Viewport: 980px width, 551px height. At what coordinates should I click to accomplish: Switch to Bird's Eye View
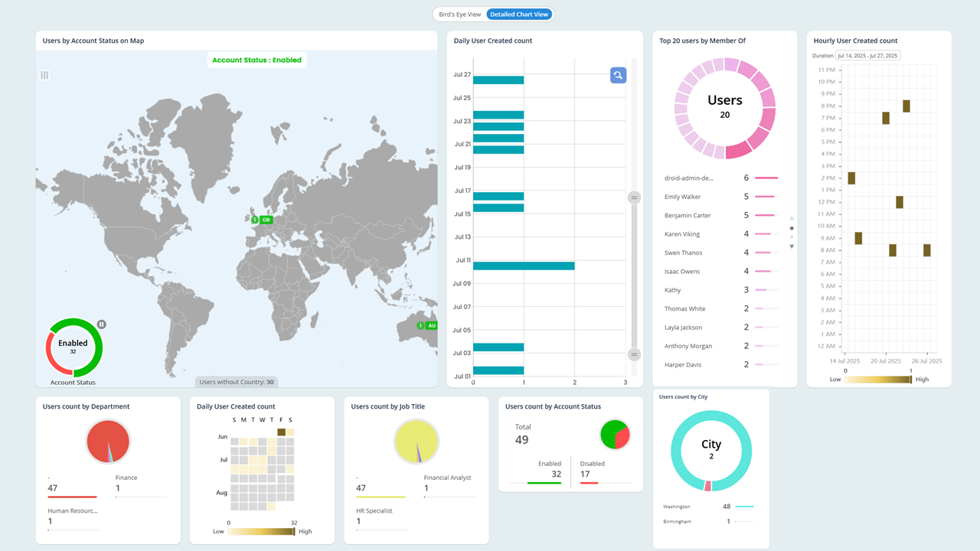tap(459, 14)
